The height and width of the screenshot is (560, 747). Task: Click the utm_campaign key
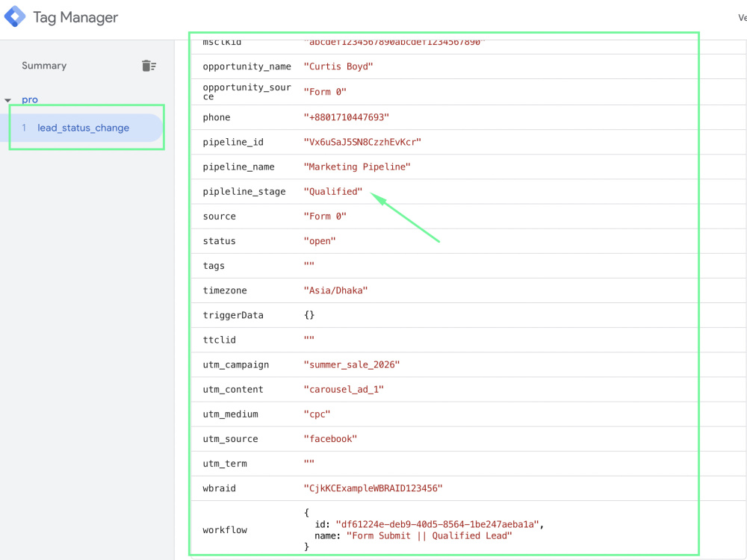(236, 365)
